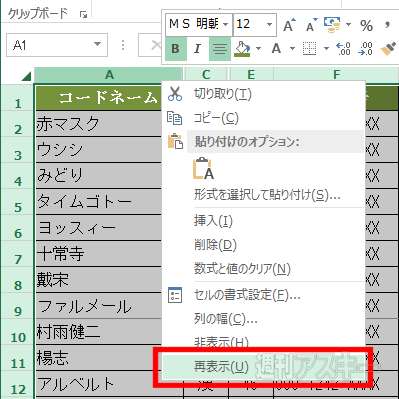Choose 切り取り(T) from context menu
The image size is (399, 399).
263,94
